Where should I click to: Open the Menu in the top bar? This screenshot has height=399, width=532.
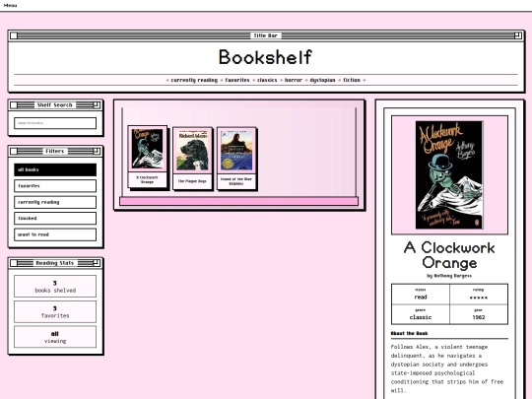coord(10,5)
